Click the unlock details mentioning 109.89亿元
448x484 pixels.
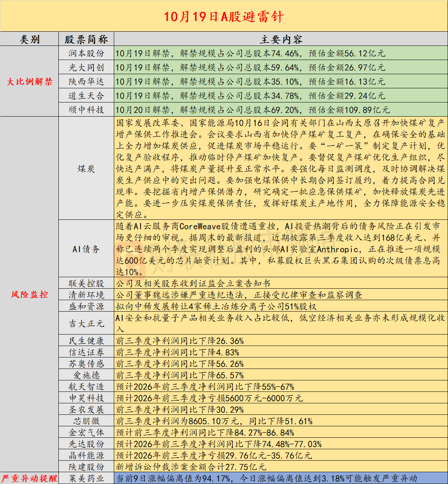pos(252,110)
